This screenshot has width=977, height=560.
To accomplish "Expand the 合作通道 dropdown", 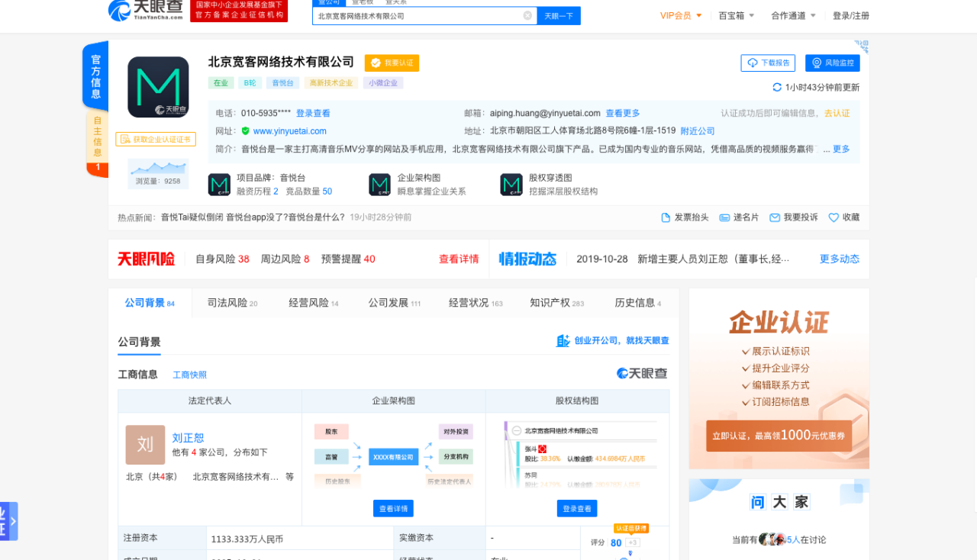I will pyautogui.click(x=793, y=15).
